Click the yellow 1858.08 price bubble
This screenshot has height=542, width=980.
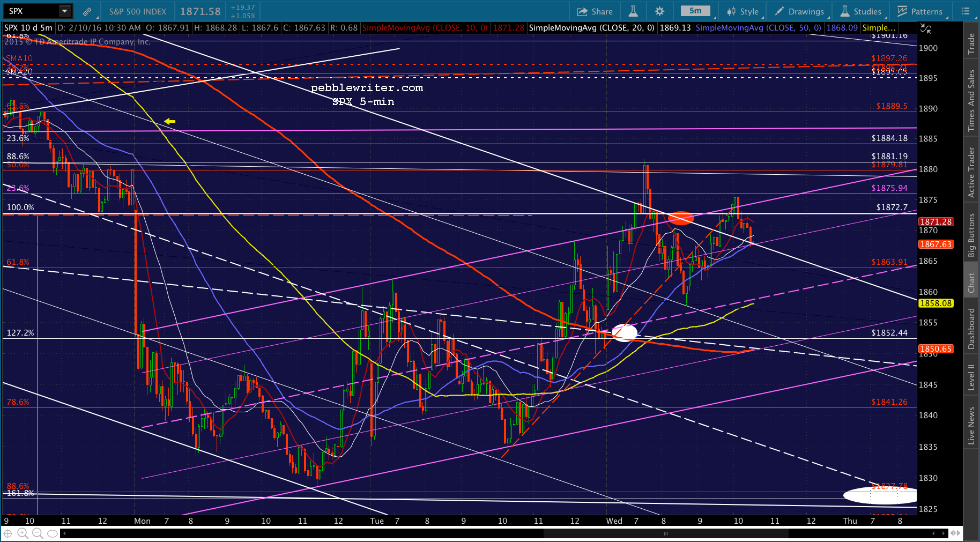pyautogui.click(x=936, y=303)
